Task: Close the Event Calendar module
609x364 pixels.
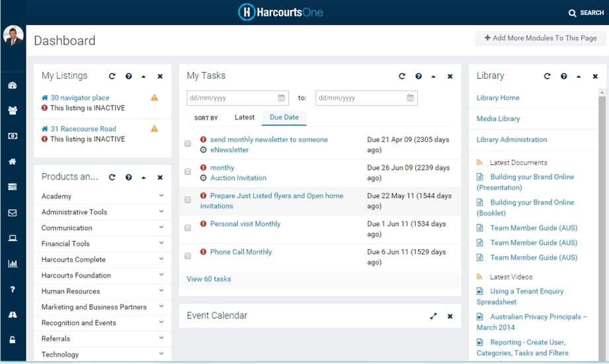Action: (x=450, y=316)
